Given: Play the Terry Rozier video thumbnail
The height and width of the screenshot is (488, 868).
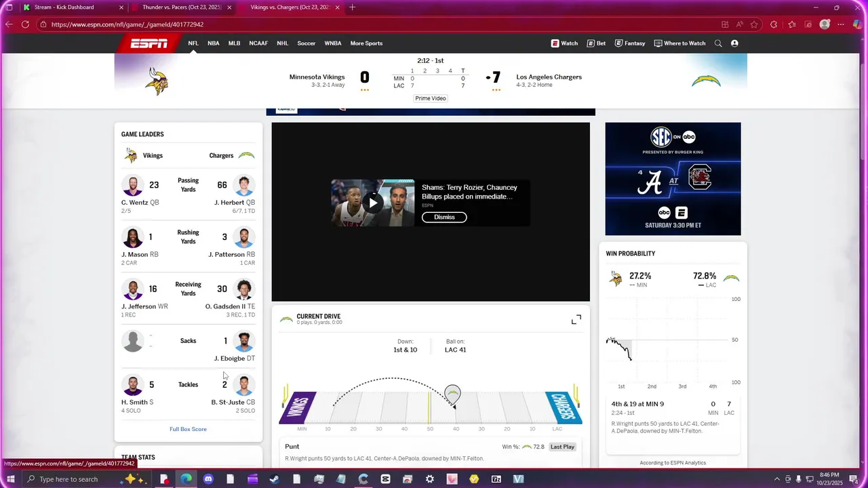Looking at the screenshot, I should coord(373,203).
